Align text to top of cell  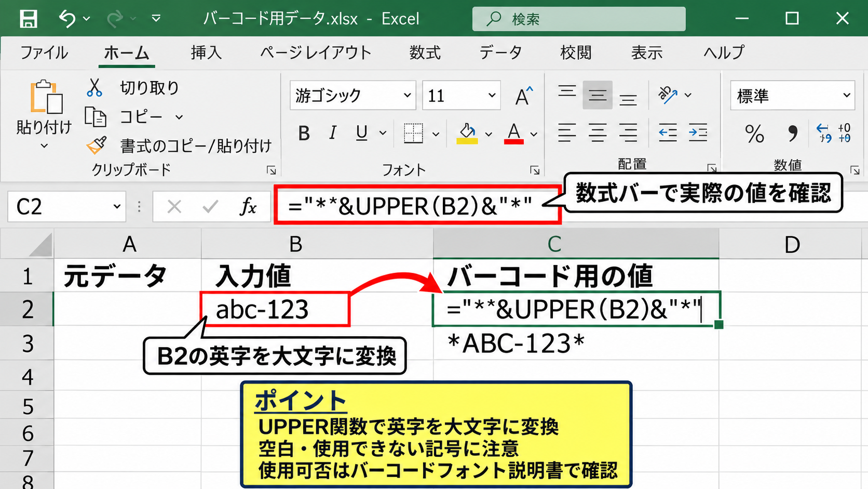point(567,92)
